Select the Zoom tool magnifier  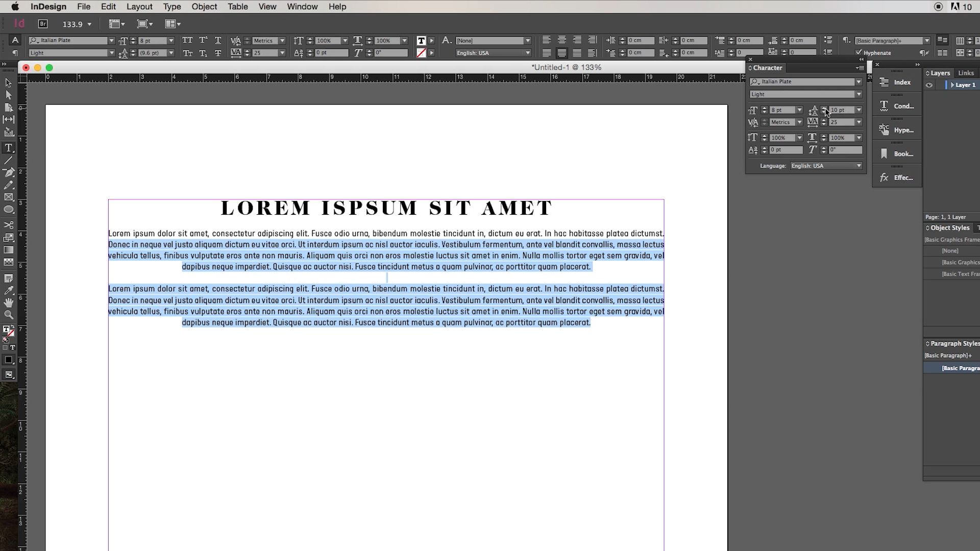tap(8, 315)
